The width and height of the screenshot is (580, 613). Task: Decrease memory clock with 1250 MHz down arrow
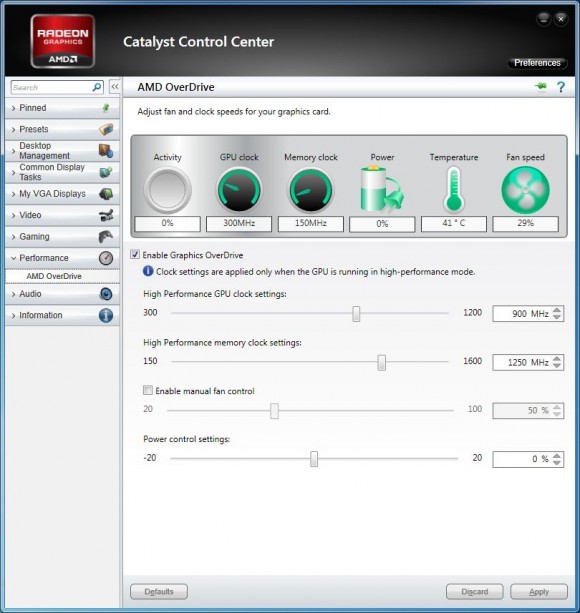click(557, 366)
